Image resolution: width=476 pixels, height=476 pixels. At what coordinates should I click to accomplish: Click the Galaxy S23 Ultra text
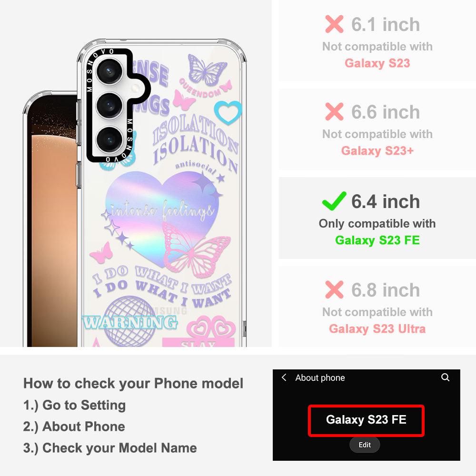tap(377, 329)
